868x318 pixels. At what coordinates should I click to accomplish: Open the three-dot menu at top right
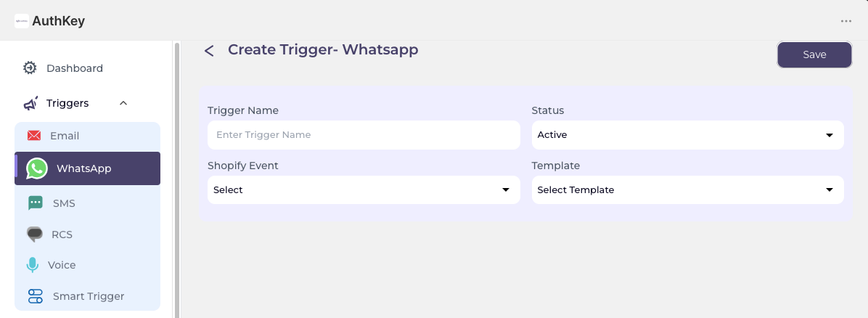(846, 21)
